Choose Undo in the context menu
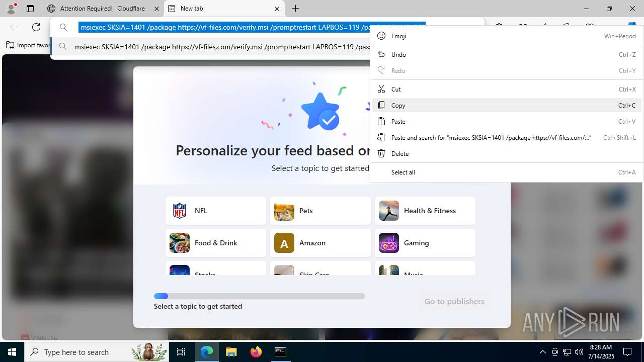Screen dimensions: 644x362 click(x=507, y=54)
